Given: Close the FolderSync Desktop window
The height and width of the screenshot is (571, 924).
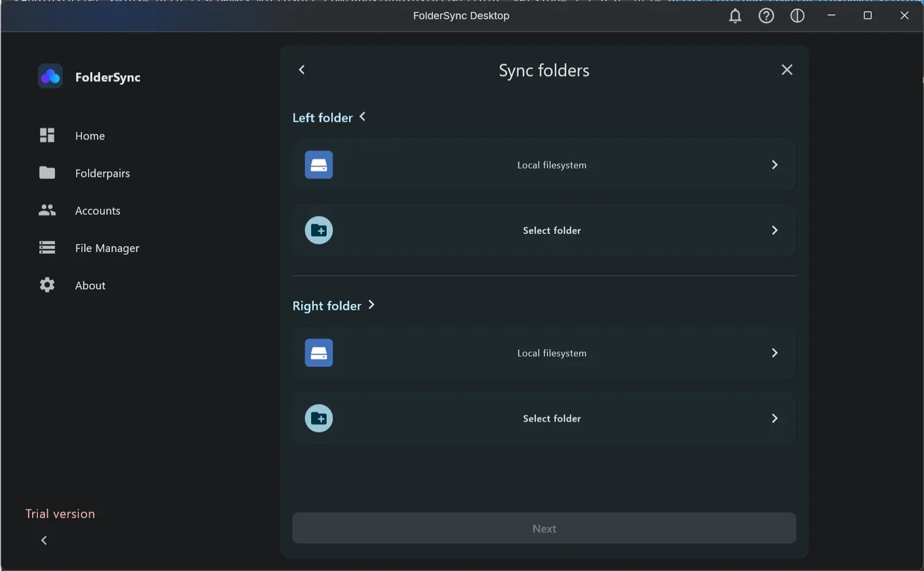Looking at the screenshot, I should [x=905, y=16].
